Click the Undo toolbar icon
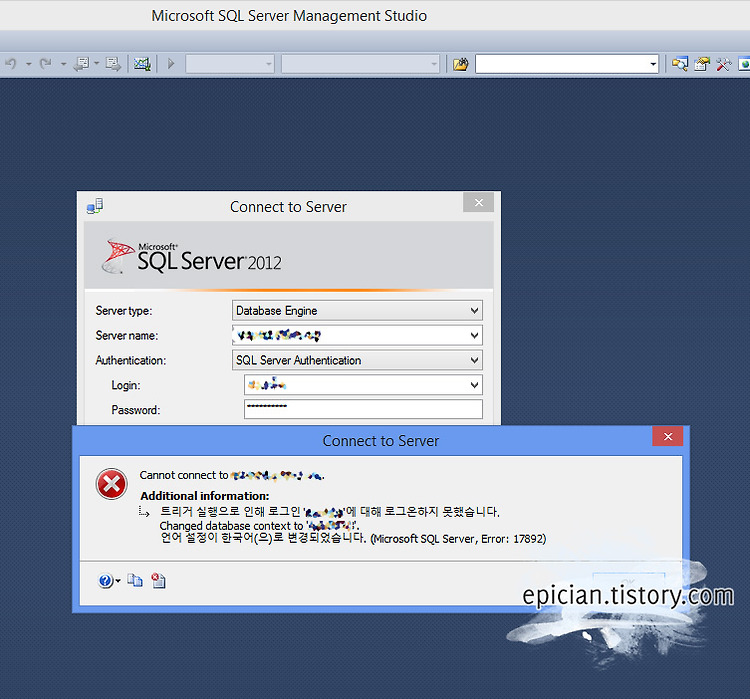The height and width of the screenshot is (699, 750). point(11,64)
